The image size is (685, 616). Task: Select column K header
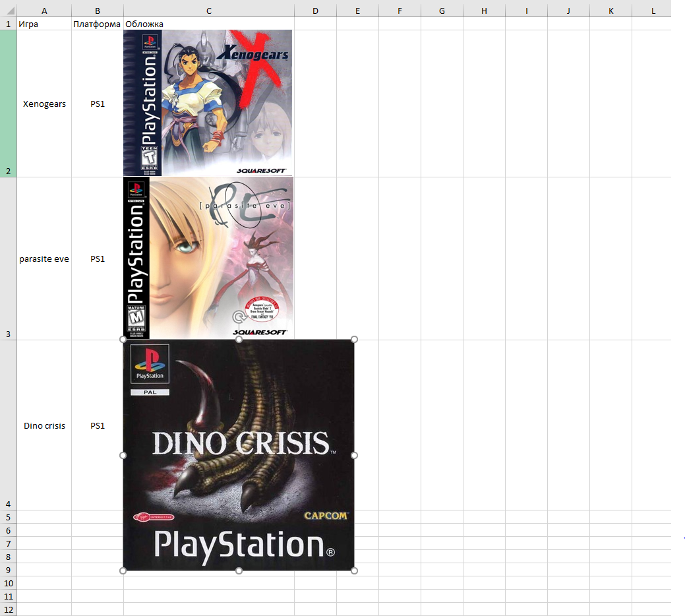point(611,11)
